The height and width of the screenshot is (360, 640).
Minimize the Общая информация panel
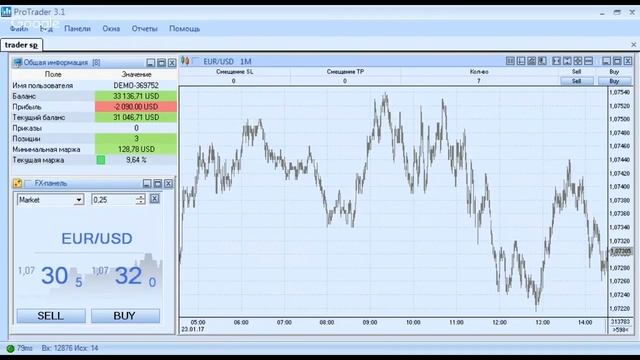[x=151, y=62]
